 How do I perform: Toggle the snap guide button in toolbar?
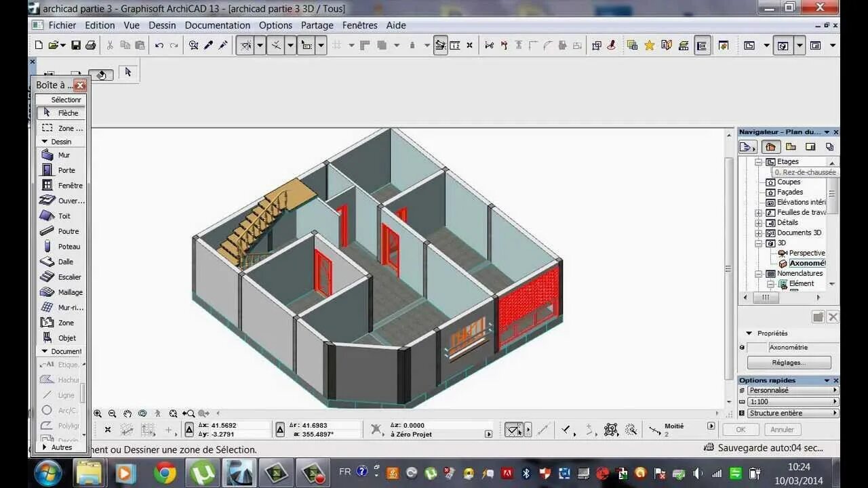pyautogui.click(x=275, y=45)
